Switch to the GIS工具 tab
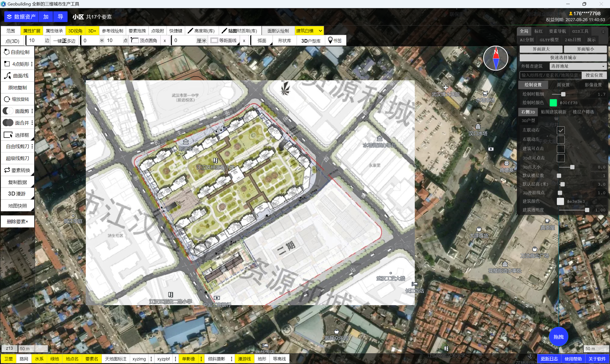610x364 pixels. tap(580, 31)
